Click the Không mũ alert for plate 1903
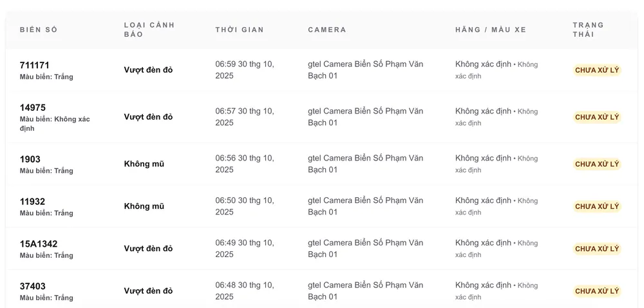Screen dimensions: 644x308 [144, 164]
